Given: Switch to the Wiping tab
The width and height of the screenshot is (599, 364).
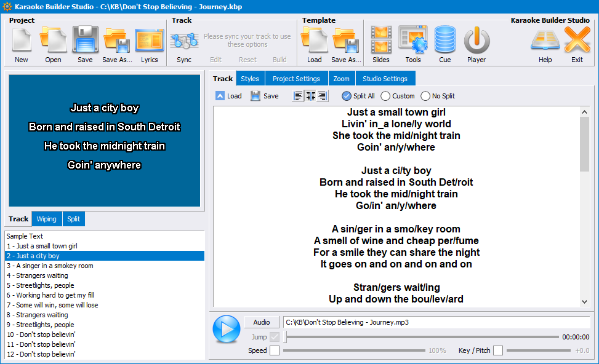Looking at the screenshot, I should [x=47, y=219].
